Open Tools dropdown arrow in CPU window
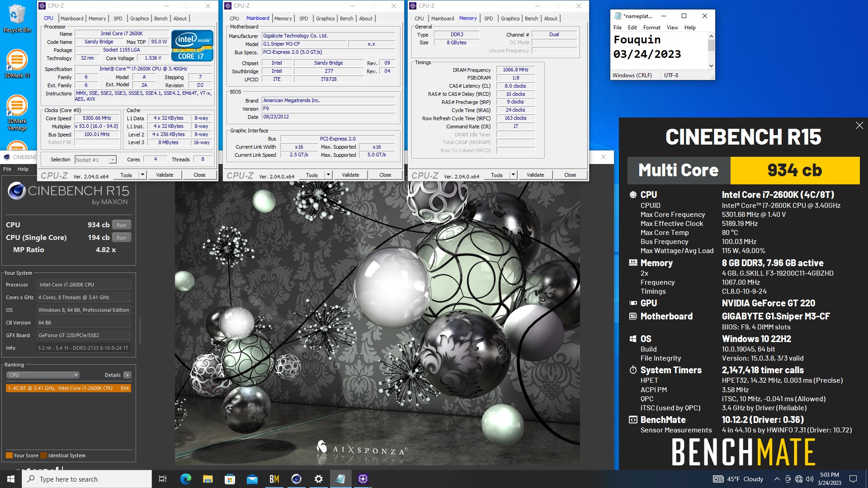 click(142, 175)
